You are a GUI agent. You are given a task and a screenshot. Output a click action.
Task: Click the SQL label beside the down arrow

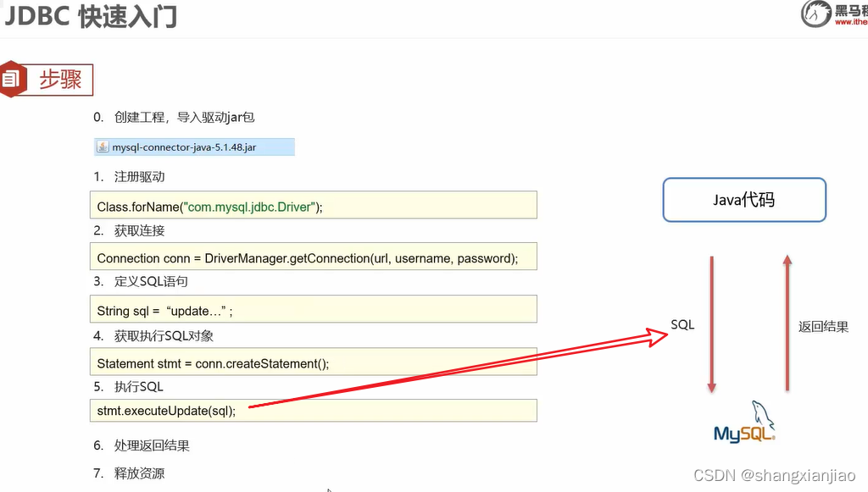(x=682, y=324)
